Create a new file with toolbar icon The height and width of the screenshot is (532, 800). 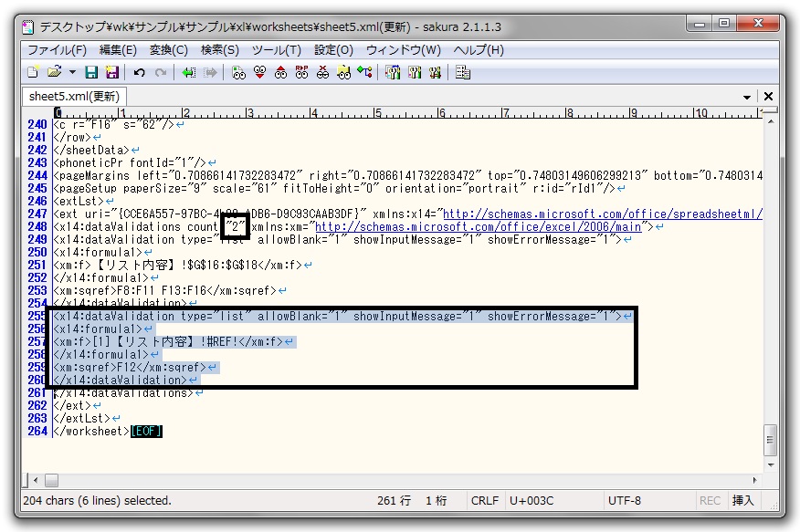(33, 72)
